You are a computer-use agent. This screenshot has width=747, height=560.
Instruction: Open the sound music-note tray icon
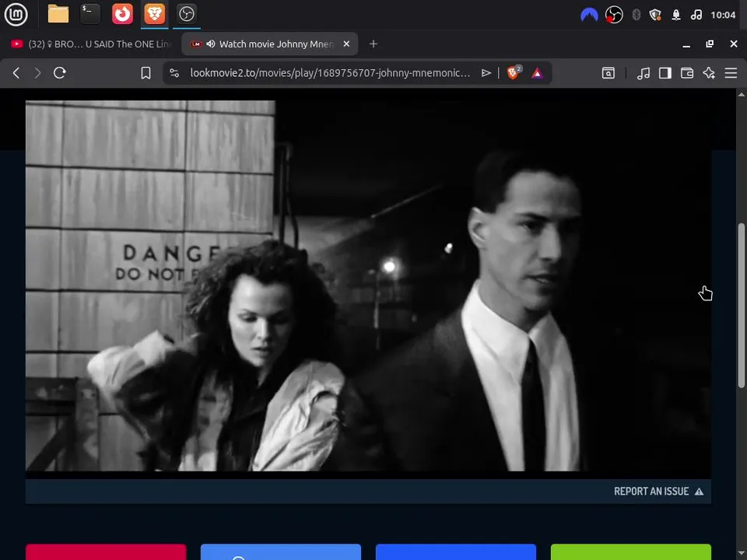696,15
